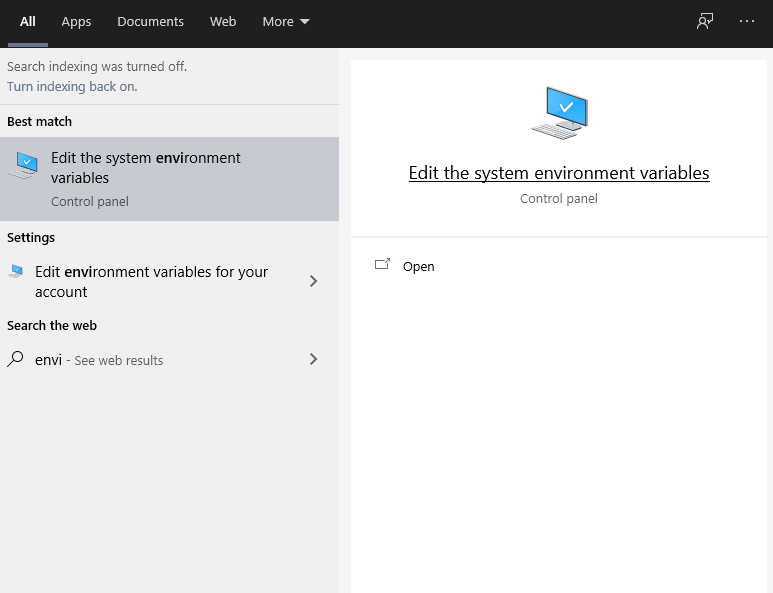
Task: Expand the chevron for the account environment variables result
Action: click(x=313, y=282)
